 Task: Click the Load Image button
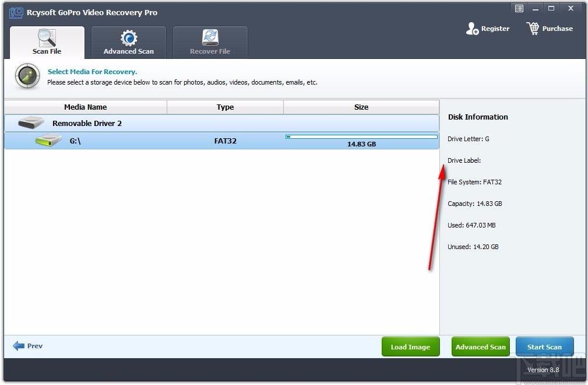(x=410, y=346)
